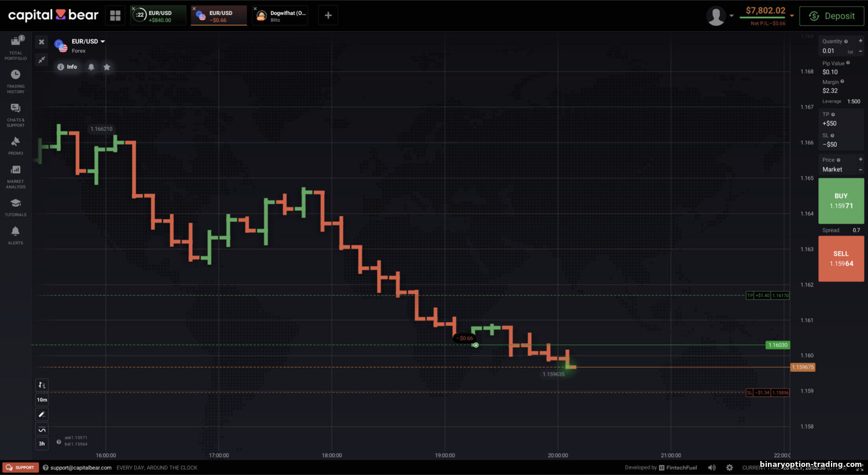Screen dimensions: 868x475
Task: Switch to the EUR/USD +$840.00 tab
Action: pos(159,16)
